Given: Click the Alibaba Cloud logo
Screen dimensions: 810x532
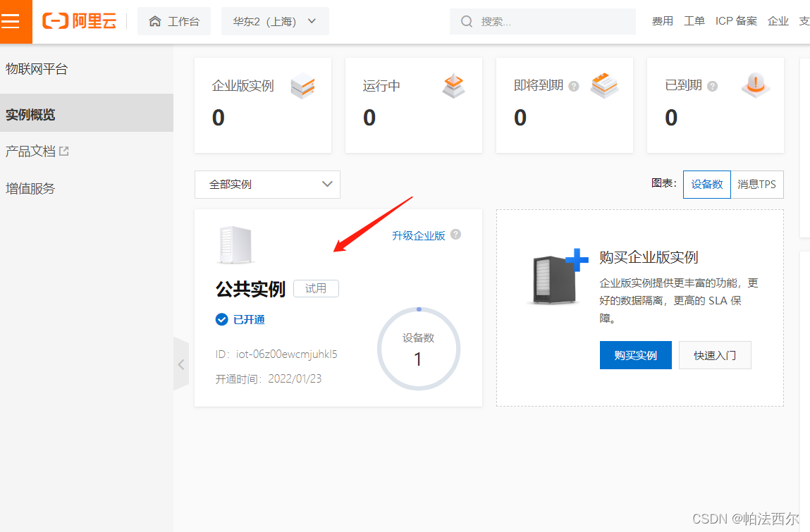Looking at the screenshot, I should pyautogui.click(x=80, y=21).
